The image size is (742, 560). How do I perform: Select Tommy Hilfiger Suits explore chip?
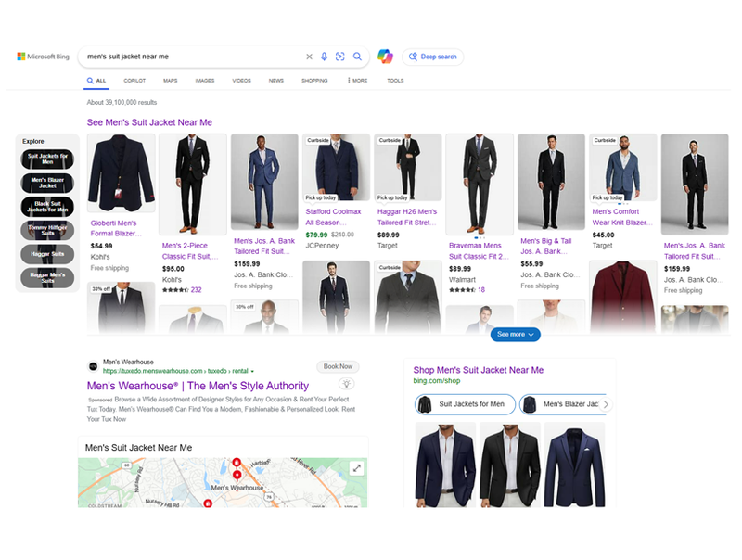(47, 230)
